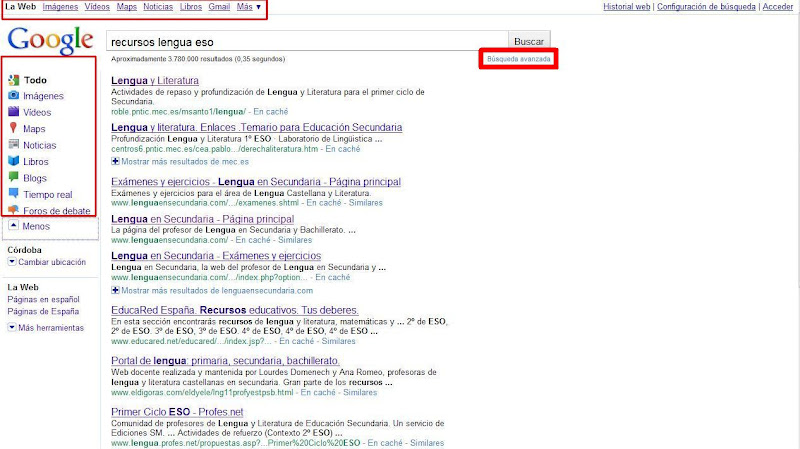Click the search box with 'recursos lengua eso'
The width and height of the screenshot is (800, 449).
(307, 41)
